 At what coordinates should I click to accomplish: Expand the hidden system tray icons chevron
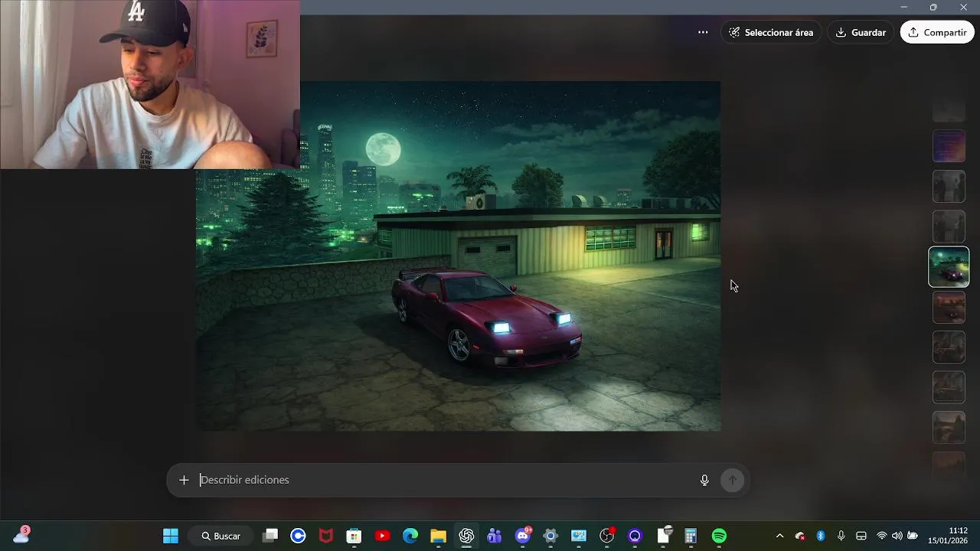tap(779, 536)
